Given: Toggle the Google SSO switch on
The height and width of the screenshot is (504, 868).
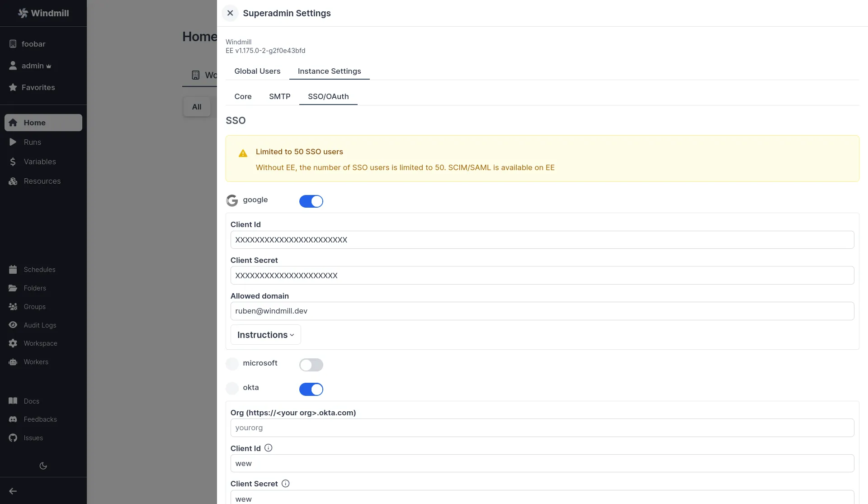Looking at the screenshot, I should click(311, 201).
